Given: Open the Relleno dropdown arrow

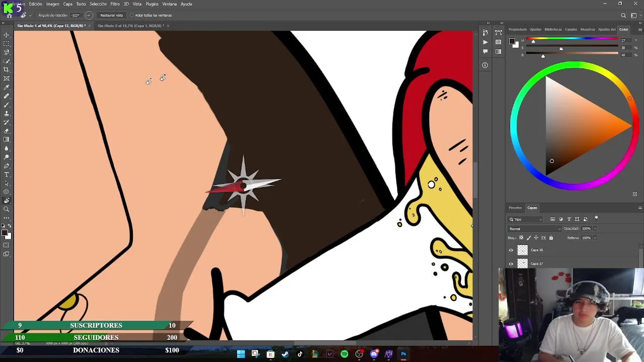Looking at the screenshot, I should [x=595, y=238].
